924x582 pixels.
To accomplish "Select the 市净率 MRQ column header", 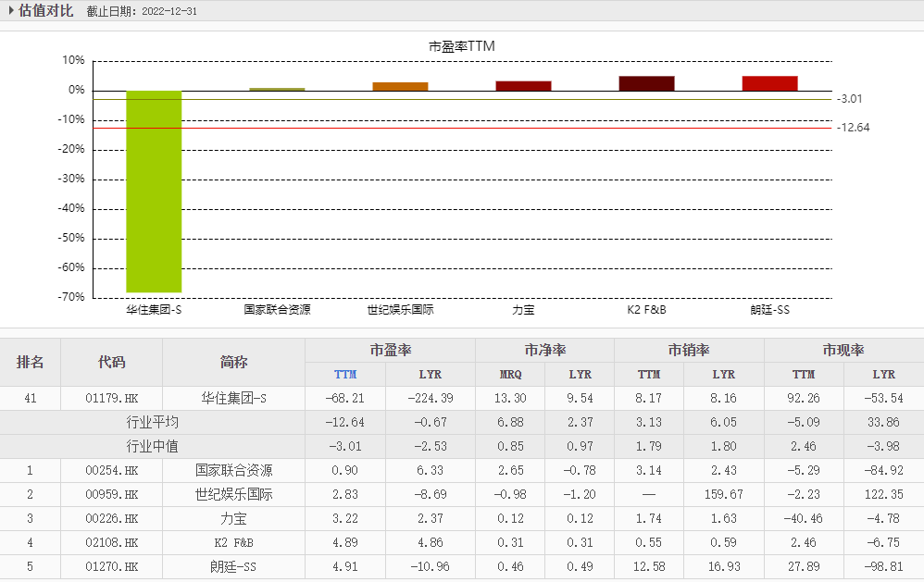I will 509,375.
